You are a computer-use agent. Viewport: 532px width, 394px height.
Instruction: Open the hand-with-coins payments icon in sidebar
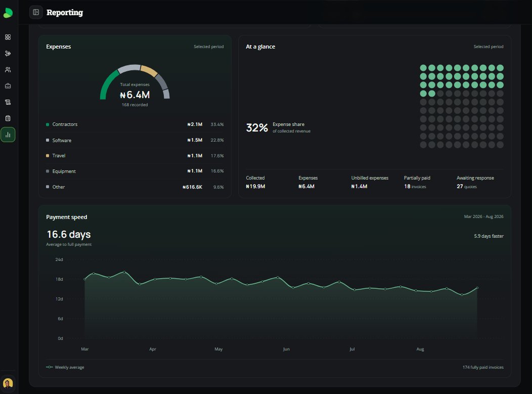tap(8, 53)
